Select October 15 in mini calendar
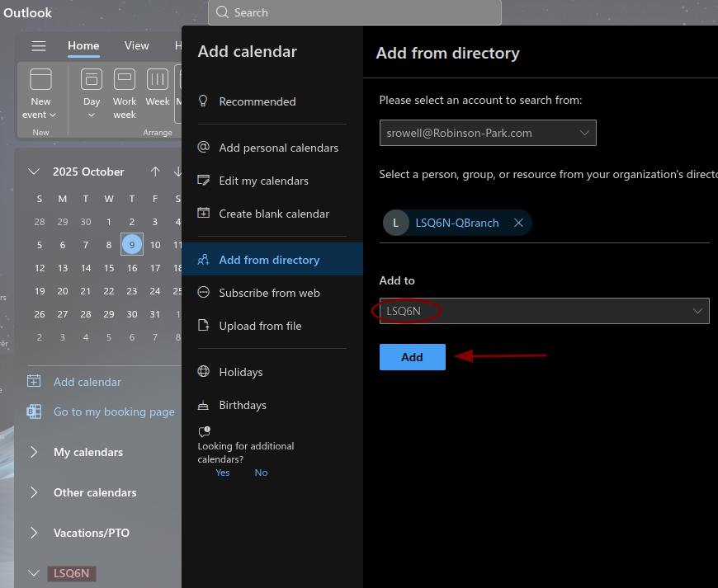 point(108,268)
